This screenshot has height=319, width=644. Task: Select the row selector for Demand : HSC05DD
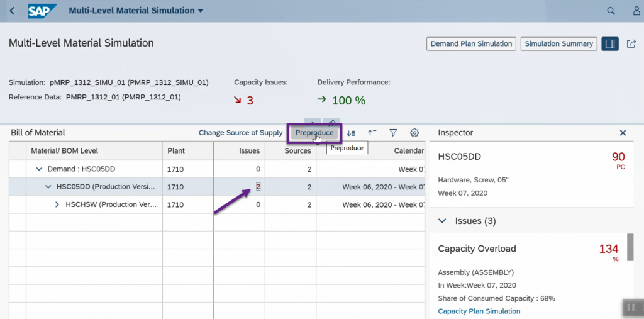coord(18,169)
